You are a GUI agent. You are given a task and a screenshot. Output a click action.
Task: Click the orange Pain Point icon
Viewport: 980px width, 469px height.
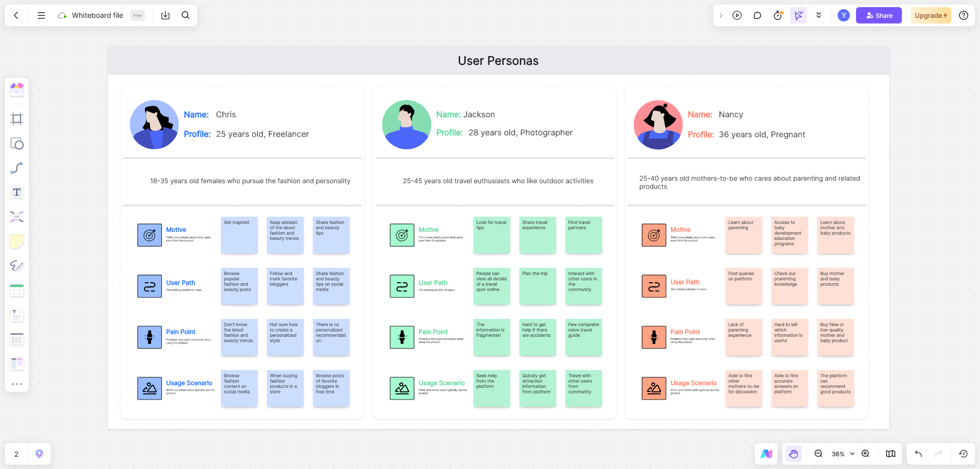click(654, 337)
